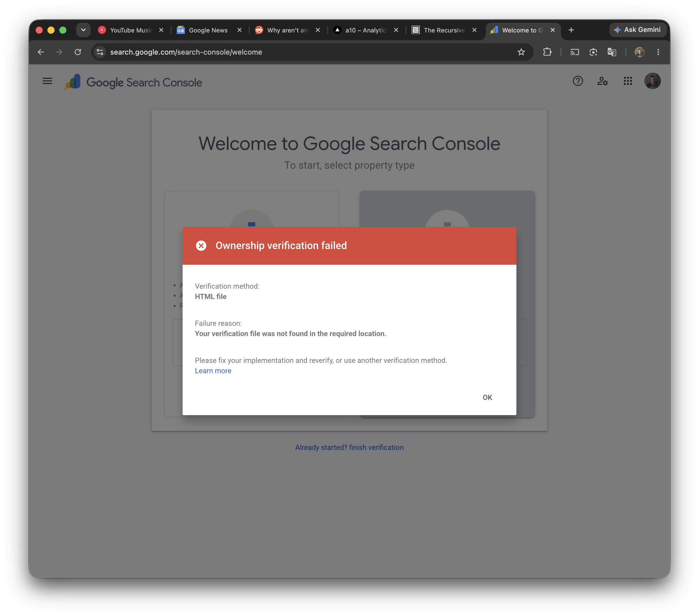
Task: Close The Recursive tab
Action: pyautogui.click(x=474, y=30)
